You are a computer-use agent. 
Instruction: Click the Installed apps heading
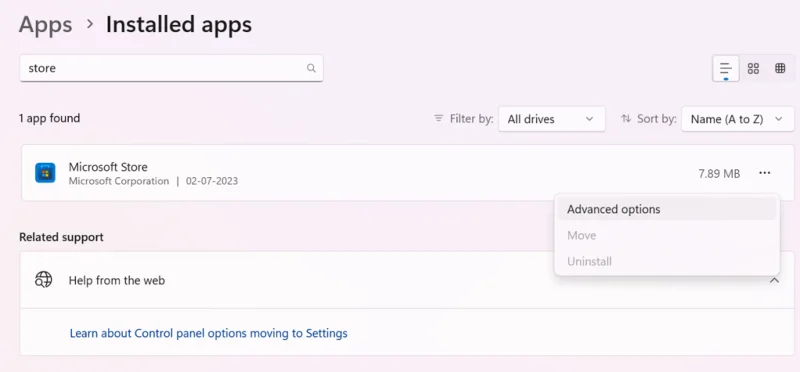pyautogui.click(x=179, y=24)
